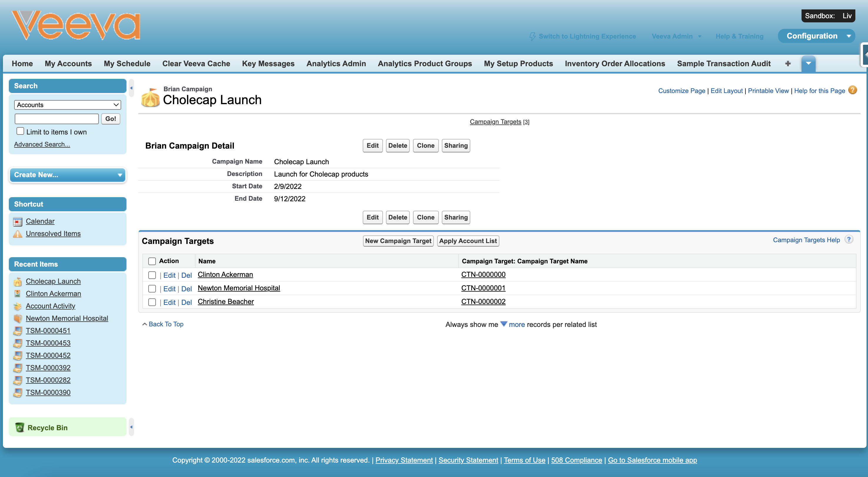Click into the sidebar search text field
The image size is (868, 477).
56,119
